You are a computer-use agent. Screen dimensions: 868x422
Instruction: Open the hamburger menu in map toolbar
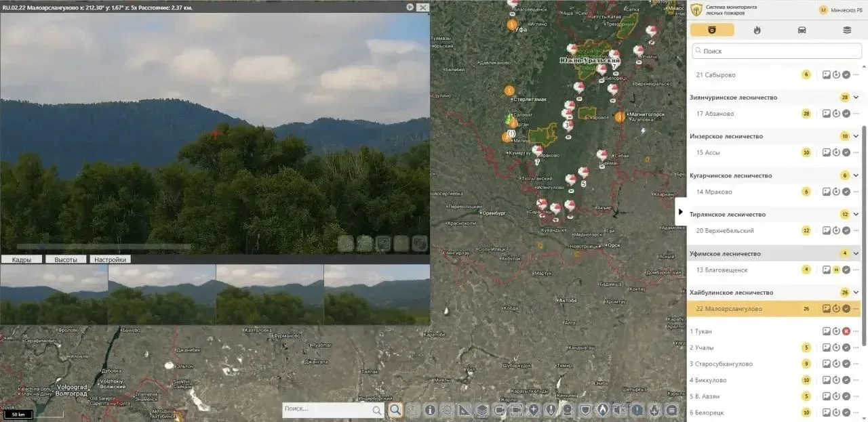pos(671,410)
